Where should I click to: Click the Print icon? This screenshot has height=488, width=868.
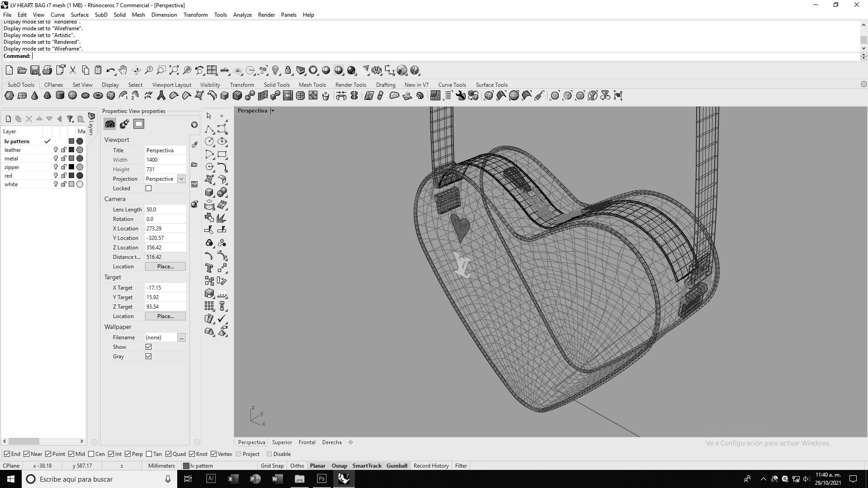click(47, 70)
